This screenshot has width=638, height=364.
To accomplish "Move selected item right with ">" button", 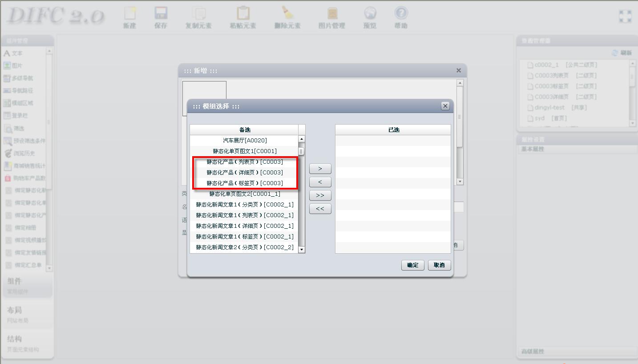I will click(x=320, y=169).
